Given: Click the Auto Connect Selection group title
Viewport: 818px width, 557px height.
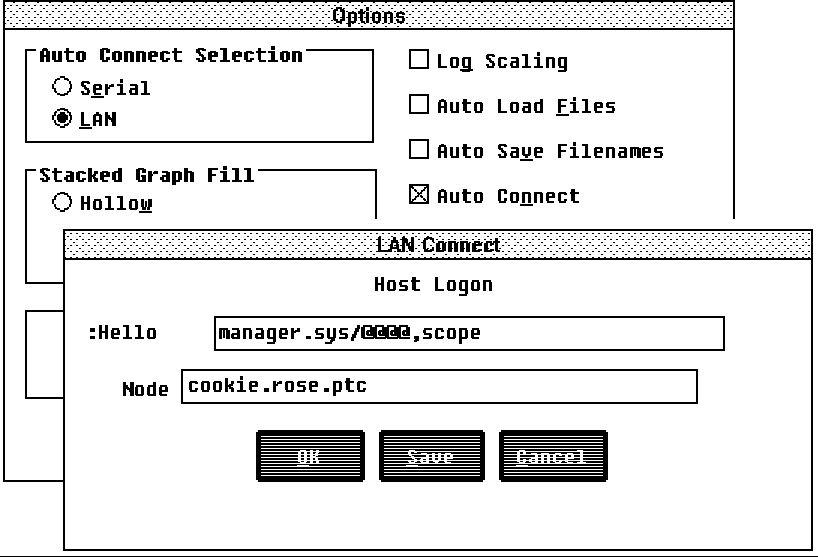Looking at the screenshot, I should (x=170, y=55).
